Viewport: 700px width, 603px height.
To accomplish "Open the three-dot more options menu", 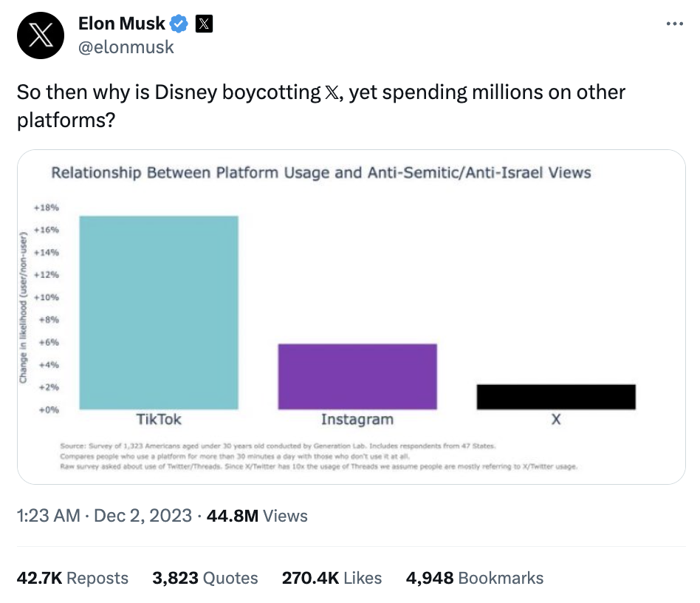I will [x=674, y=24].
